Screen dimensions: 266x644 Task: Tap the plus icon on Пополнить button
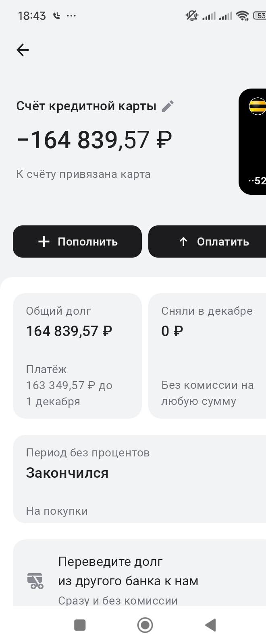[44, 242]
